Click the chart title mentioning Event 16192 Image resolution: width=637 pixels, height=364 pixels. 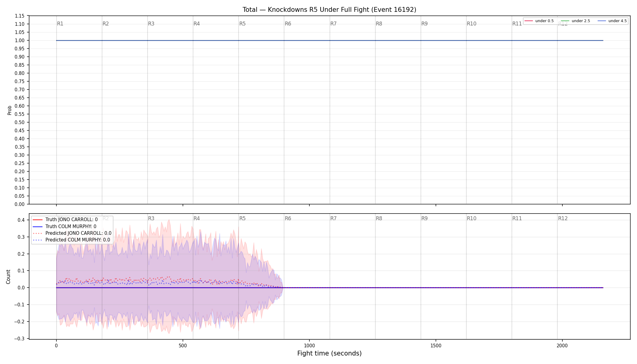(x=329, y=10)
